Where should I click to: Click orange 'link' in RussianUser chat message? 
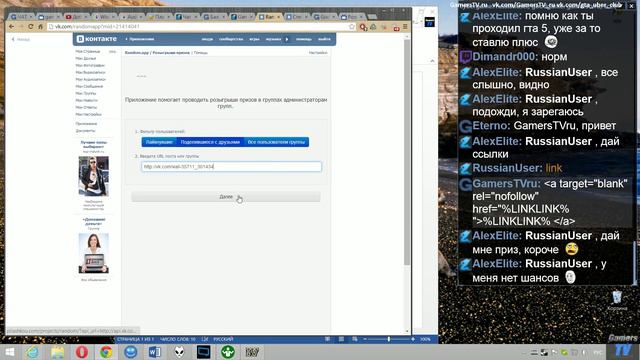(553, 168)
